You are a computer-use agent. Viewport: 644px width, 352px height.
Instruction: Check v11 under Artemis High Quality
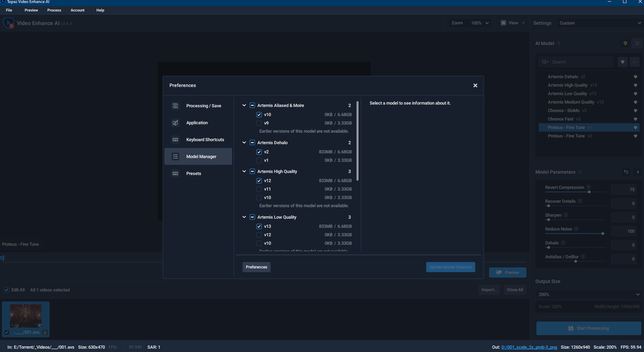[x=259, y=189]
